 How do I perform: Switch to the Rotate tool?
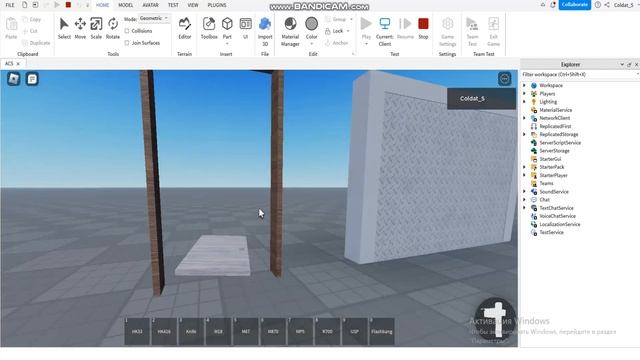coord(113,28)
